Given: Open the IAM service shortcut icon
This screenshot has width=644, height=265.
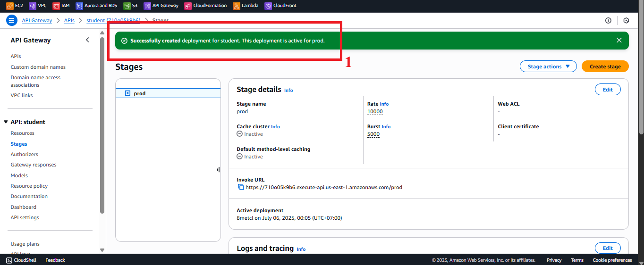Looking at the screenshot, I should point(56,6).
